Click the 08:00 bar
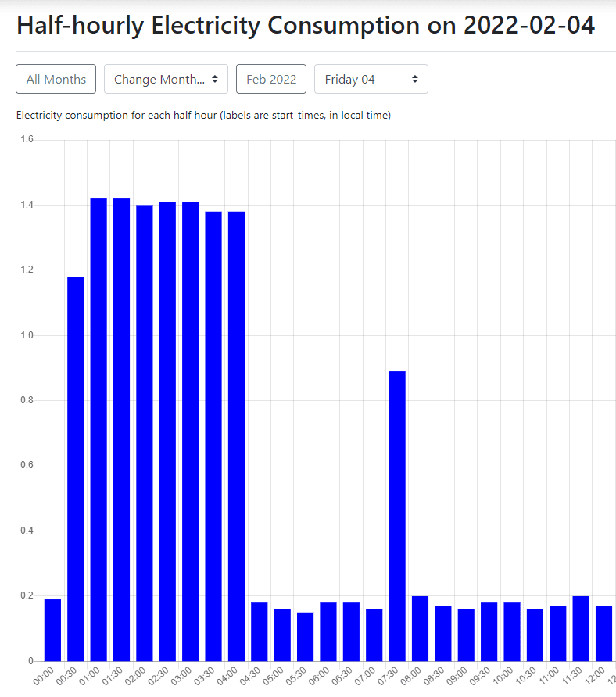The width and height of the screenshot is (616, 697). click(x=420, y=628)
